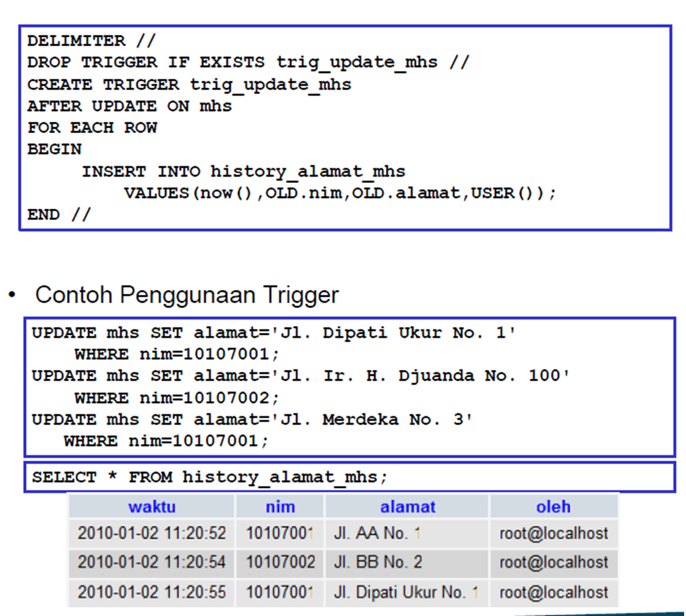Select the nim column header
The height and width of the screenshot is (616, 686).
click(x=279, y=507)
